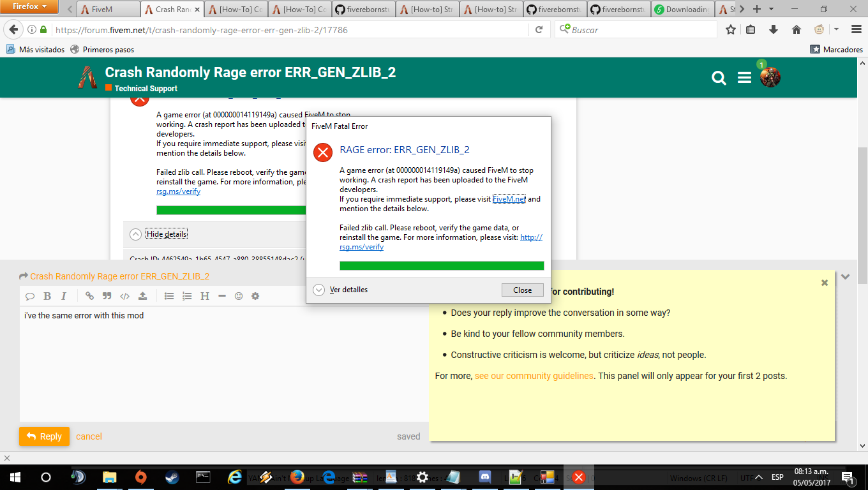The width and height of the screenshot is (868, 490).
Task: Insert preformatted code with the </> icon
Action: pos(125,296)
